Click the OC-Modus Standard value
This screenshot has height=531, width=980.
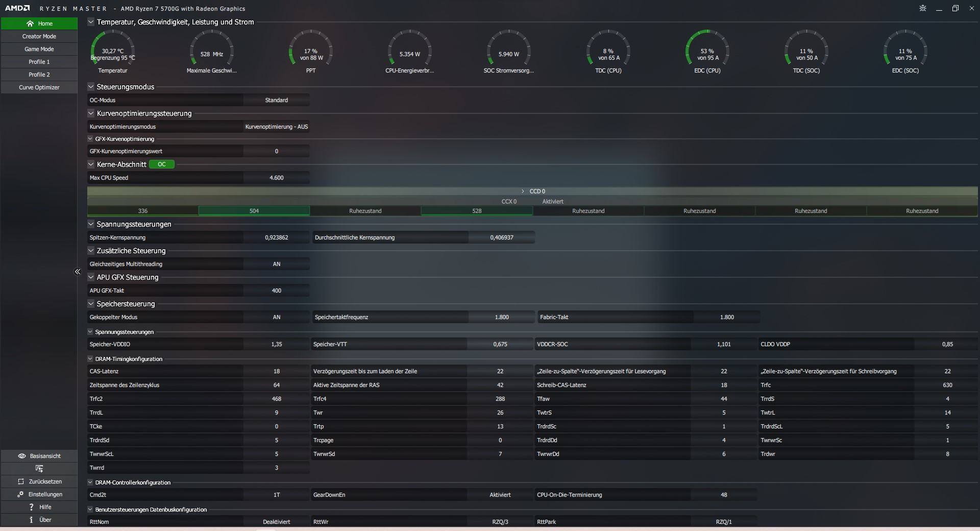(277, 100)
